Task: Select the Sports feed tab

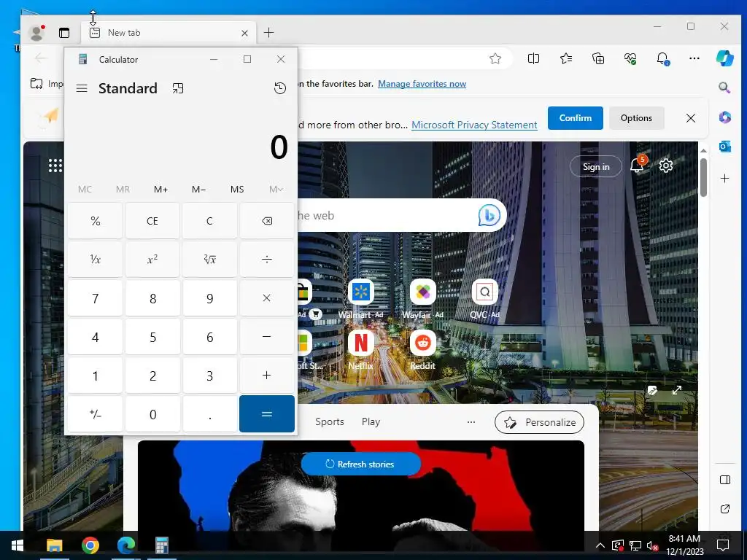Action: click(x=330, y=422)
